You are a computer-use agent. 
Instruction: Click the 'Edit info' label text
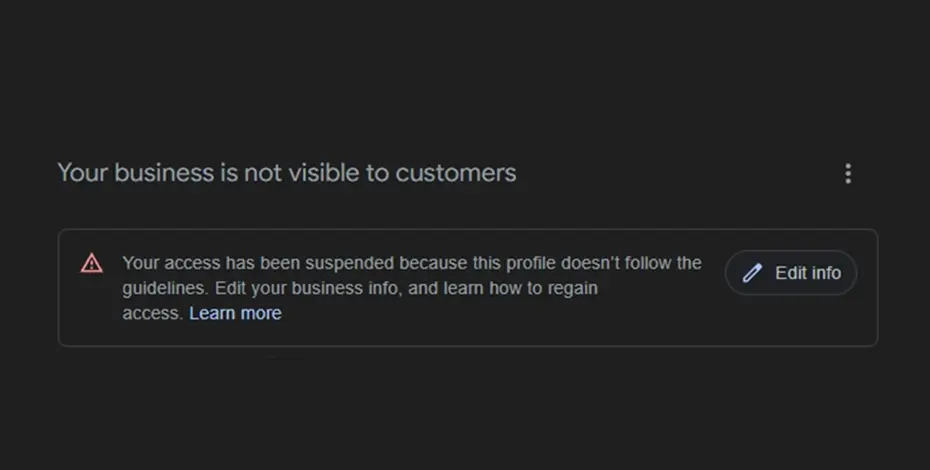coord(808,273)
